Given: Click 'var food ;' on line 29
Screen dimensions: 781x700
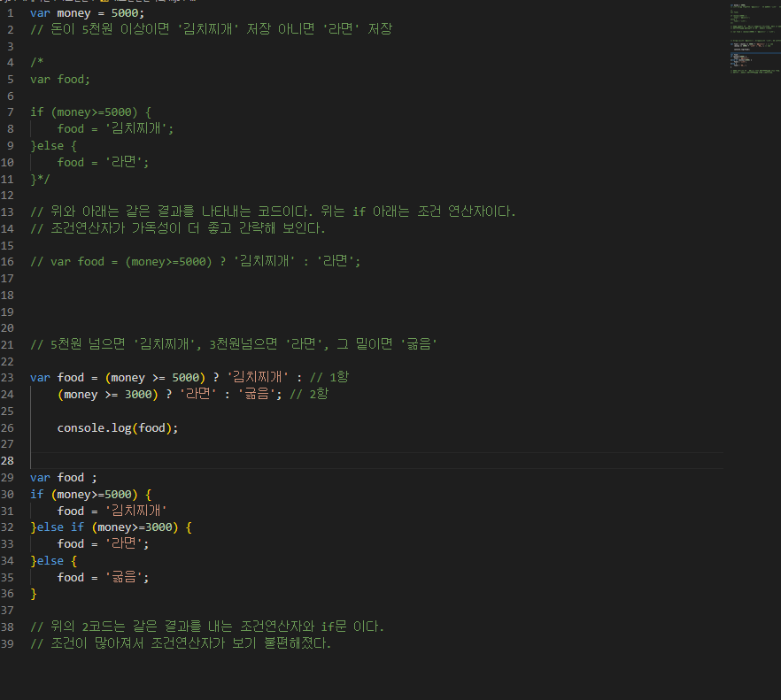Looking at the screenshot, I should click(64, 478).
